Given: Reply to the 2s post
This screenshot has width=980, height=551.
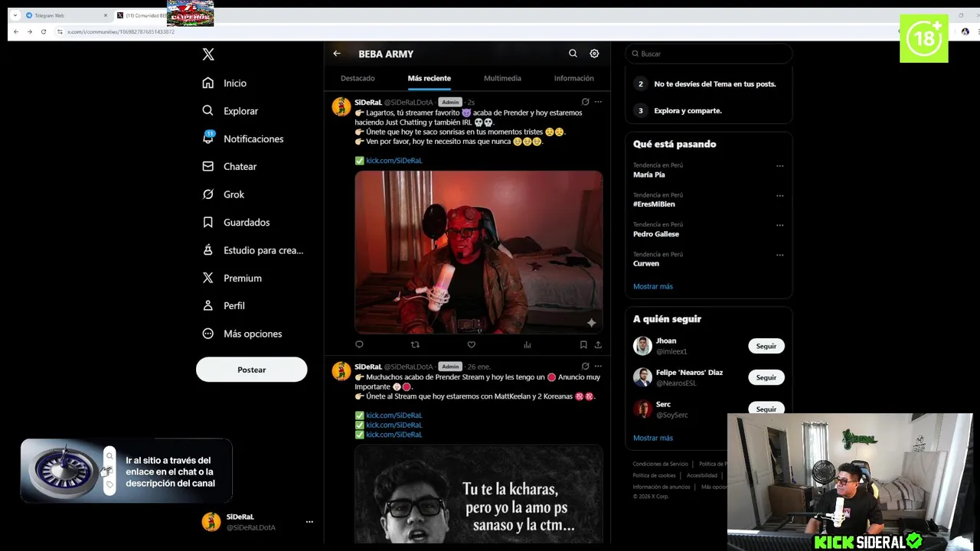Looking at the screenshot, I should [x=359, y=345].
